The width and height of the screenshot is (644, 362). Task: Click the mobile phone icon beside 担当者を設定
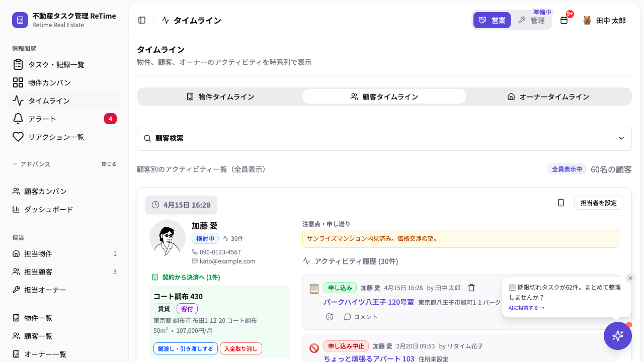coord(561,203)
